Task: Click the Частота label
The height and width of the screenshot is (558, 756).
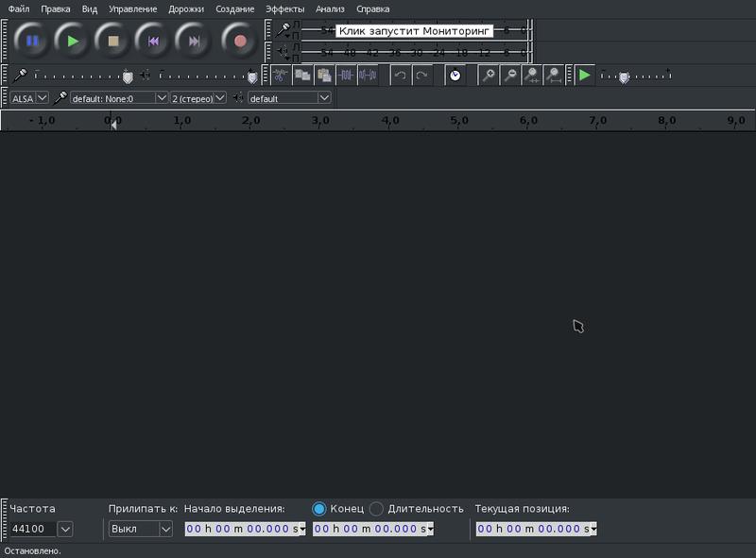Action: pos(32,509)
